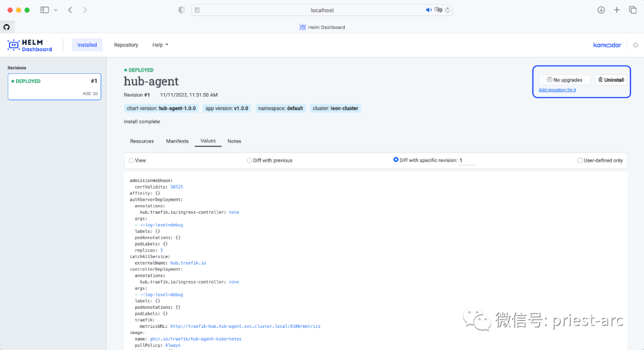Viewport: 644px width, 350px height.
Task: Click the specific revision number field
Action: point(467,160)
